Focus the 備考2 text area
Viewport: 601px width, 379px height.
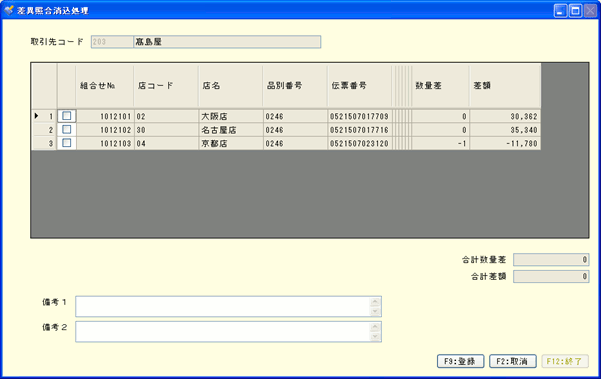[x=228, y=331]
